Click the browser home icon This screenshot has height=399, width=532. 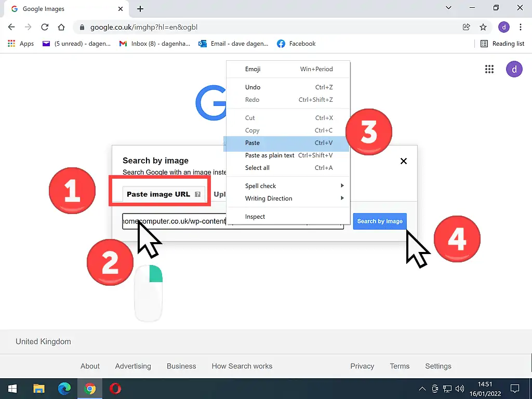point(61,27)
